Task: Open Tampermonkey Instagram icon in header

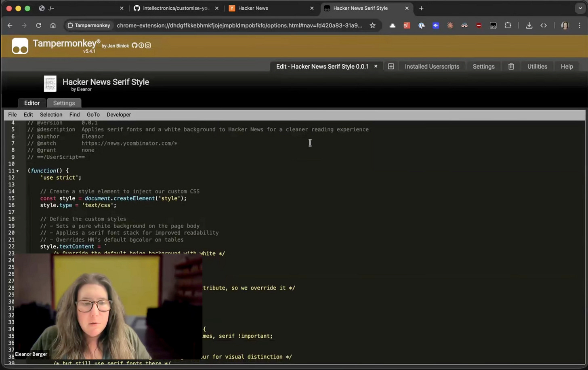Action: coord(148,45)
